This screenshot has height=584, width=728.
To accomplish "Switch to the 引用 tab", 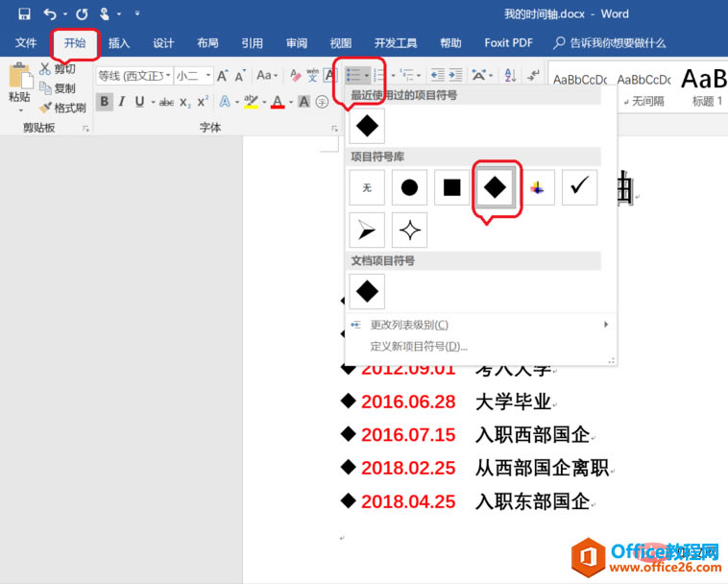I will (252, 43).
